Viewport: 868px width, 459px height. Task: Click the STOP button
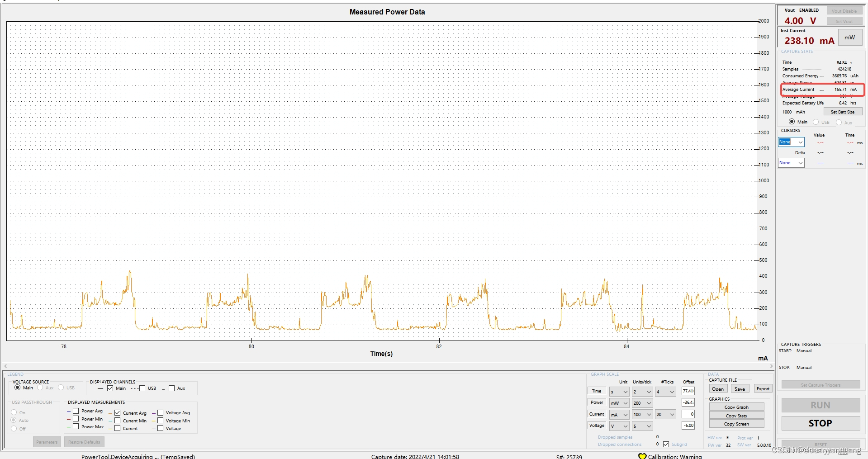821,423
